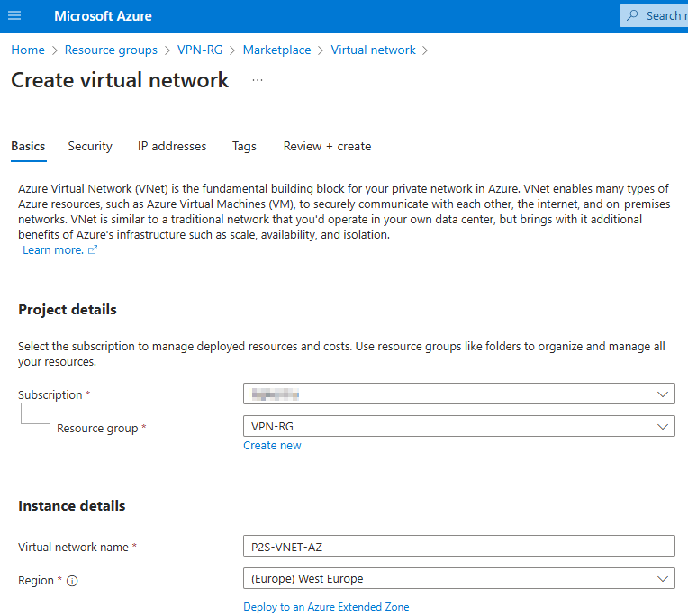
Task: Open the Resource group dropdown
Action: pyautogui.click(x=458, y=426)
